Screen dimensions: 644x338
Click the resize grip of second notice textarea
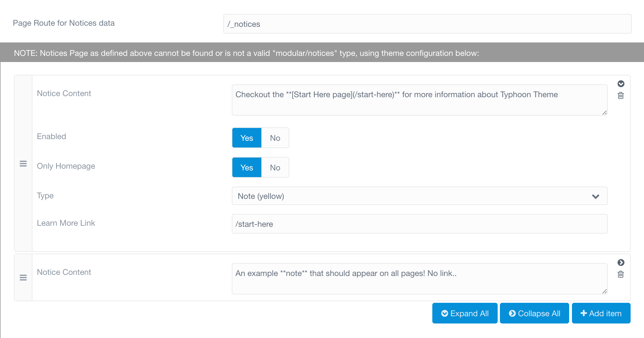604,291
